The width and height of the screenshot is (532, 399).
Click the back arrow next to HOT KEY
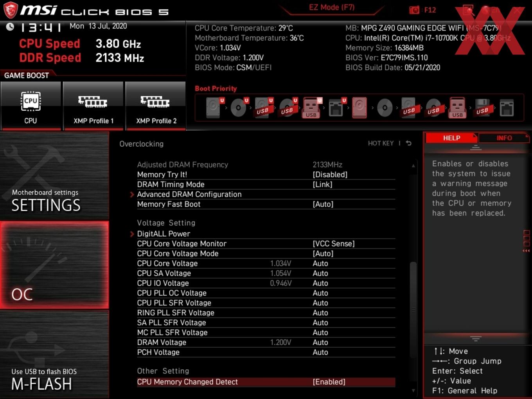408,143
